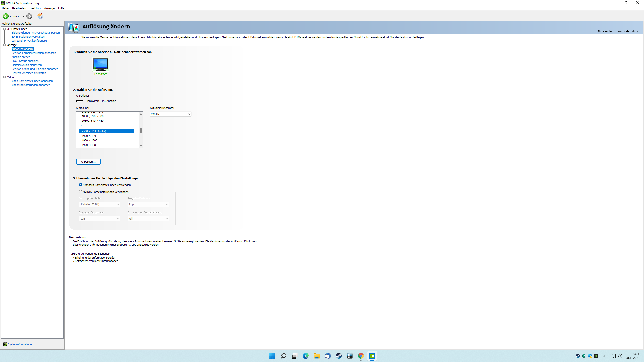Select NVIDIA-Farbeinstellungen verwenden
644x362 pixels.
[x=80, y=192]
